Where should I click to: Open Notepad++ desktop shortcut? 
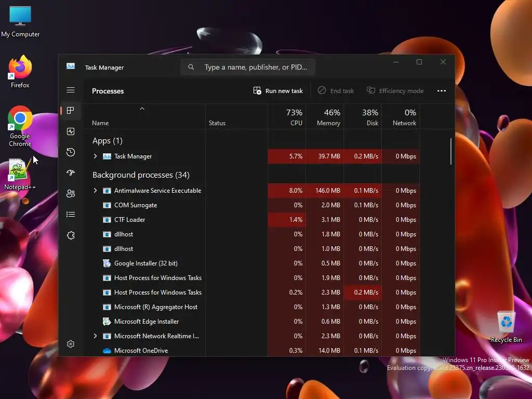(19, 174)
